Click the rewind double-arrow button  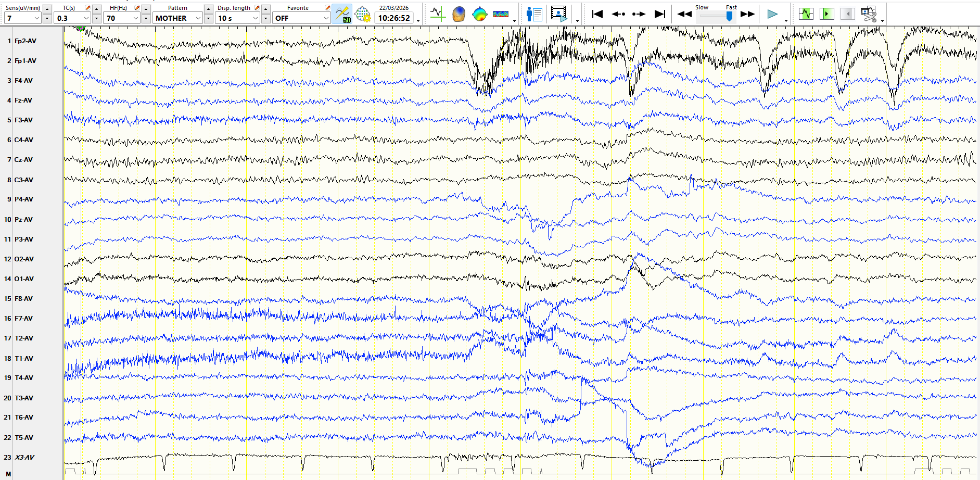pos(684,14)
